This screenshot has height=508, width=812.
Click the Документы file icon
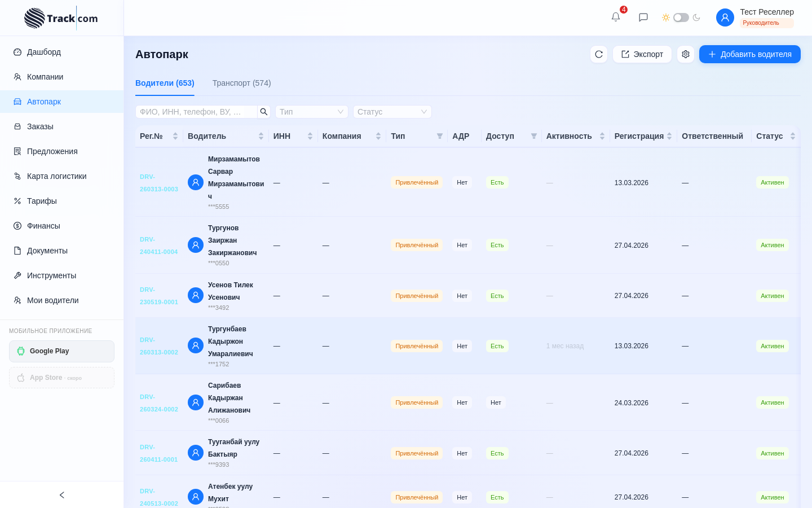[17, 251]
